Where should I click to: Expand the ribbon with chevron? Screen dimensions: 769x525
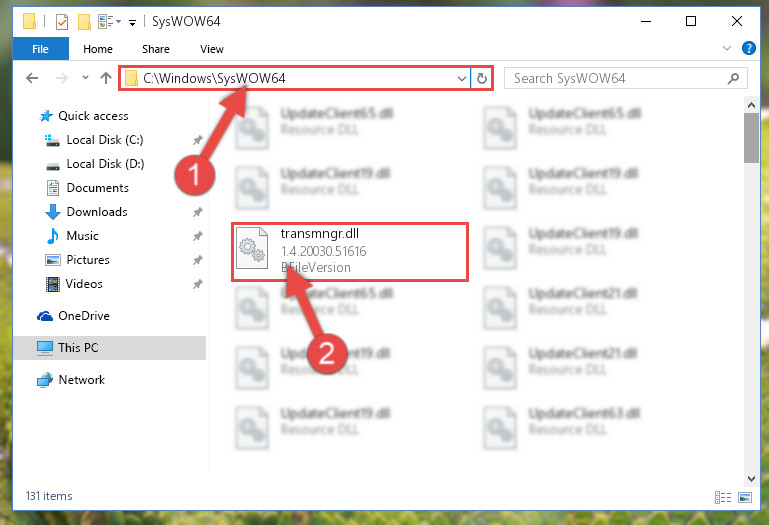tap(727, 48)
